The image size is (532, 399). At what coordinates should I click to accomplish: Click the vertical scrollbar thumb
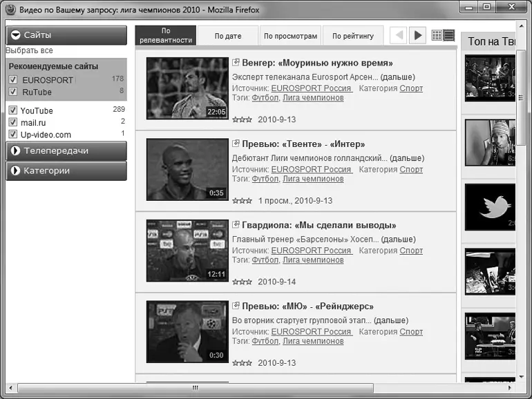522,97
